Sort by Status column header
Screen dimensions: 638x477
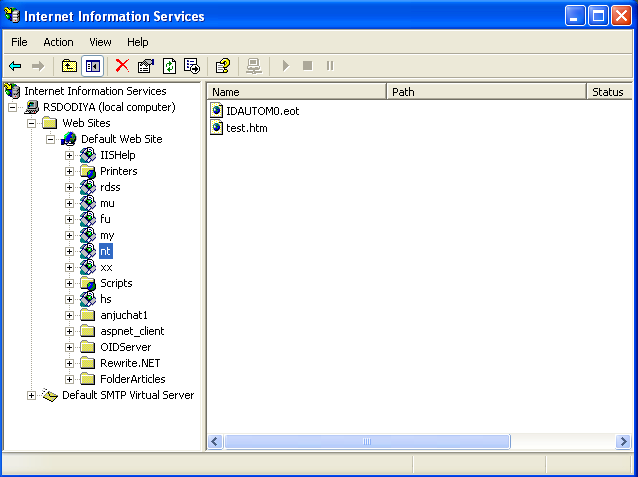(610, 92)
